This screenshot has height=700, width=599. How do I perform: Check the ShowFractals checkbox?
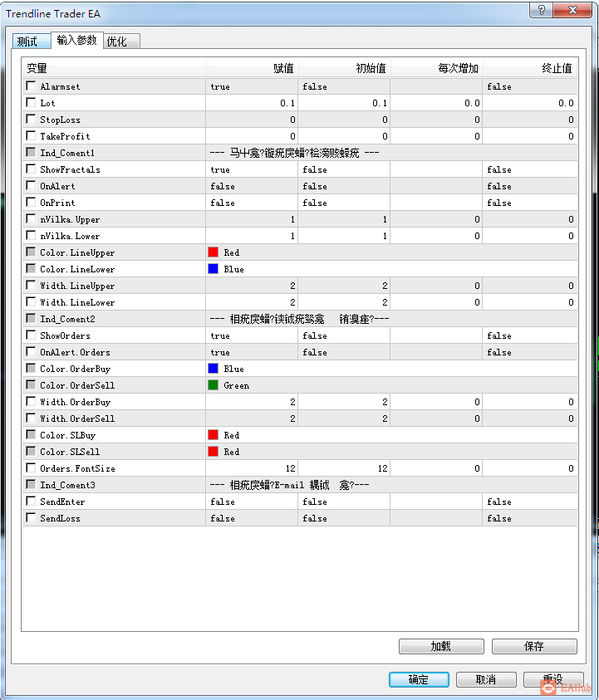point(31,169)
